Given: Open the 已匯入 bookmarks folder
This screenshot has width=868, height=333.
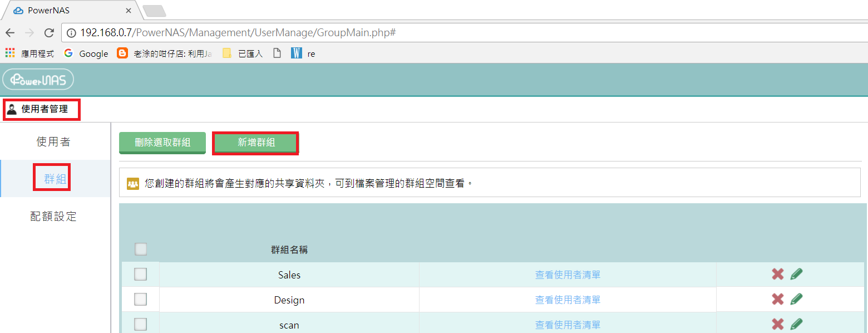Looking at the screenshot, I should click(x=242, y=53).
